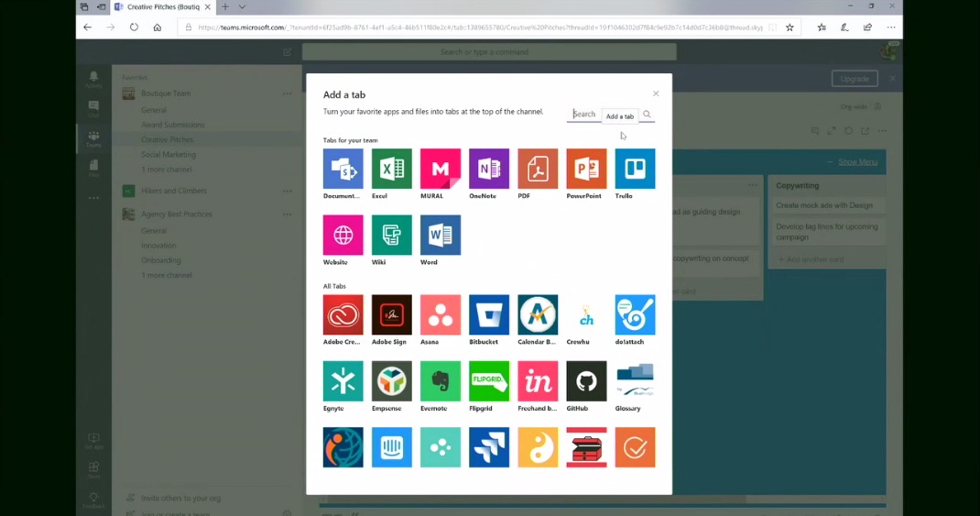The height and width of the screenshot is (516, 980).
Task: Add a Website tab
Action: (x=343, y=236)
